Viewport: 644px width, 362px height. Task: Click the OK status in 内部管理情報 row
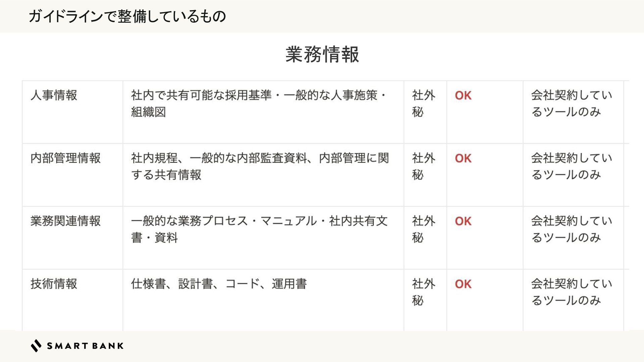click(x=463, y=158)
